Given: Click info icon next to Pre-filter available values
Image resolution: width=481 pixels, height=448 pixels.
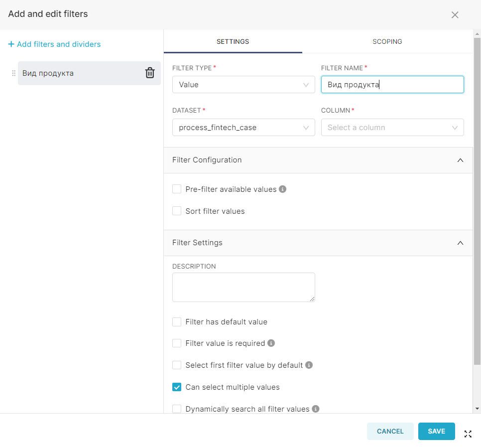Looking at the screenshot, I should [282, 189].
